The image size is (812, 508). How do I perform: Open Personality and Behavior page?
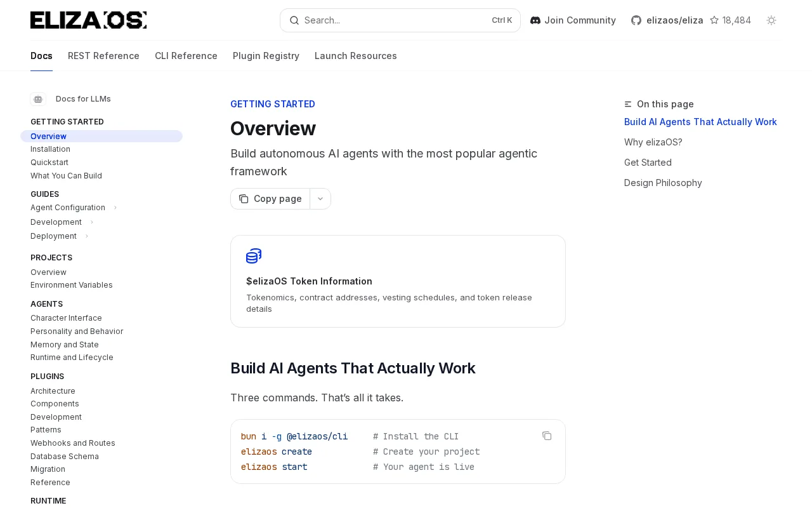[77, 331]
